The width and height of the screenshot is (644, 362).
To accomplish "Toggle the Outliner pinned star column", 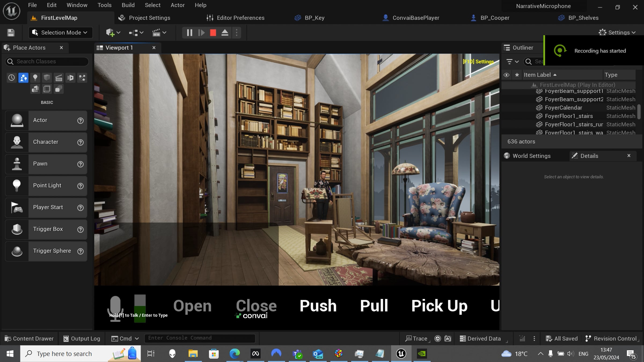I will click(x=517, y=75).
